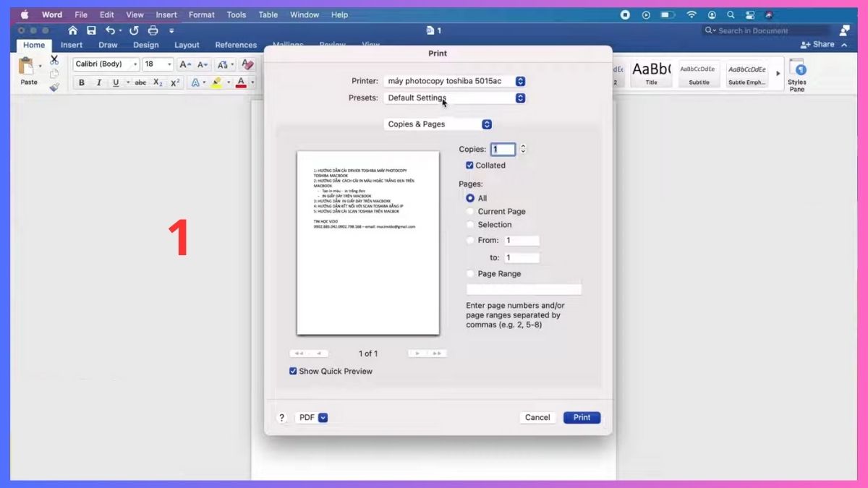868x488 pixels.
Task: Toggle Bold formatting in the ribbon
Action: coord(82,82)
